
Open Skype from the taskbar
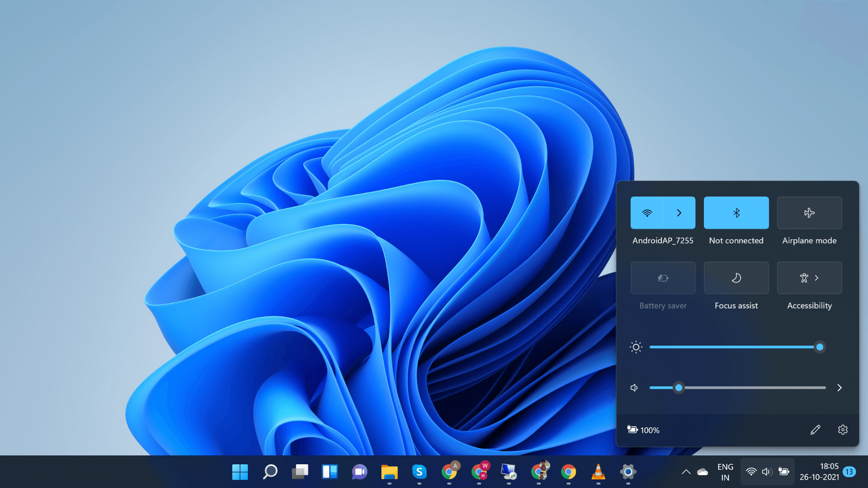[419, 472]
